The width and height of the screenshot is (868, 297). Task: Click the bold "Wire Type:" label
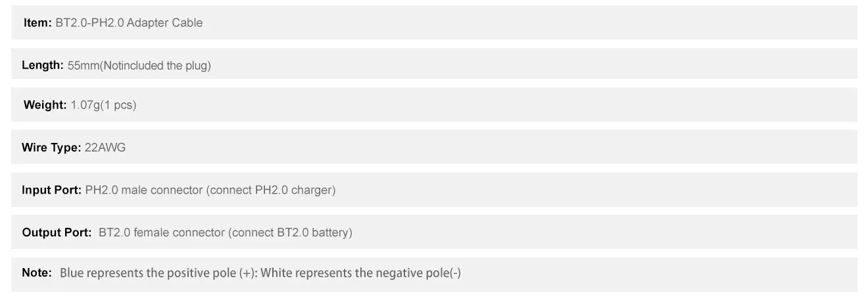click(51, 148)
